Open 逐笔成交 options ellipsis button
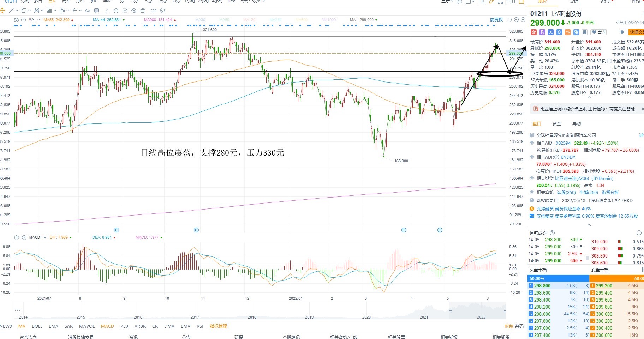 tap(639, 233)
